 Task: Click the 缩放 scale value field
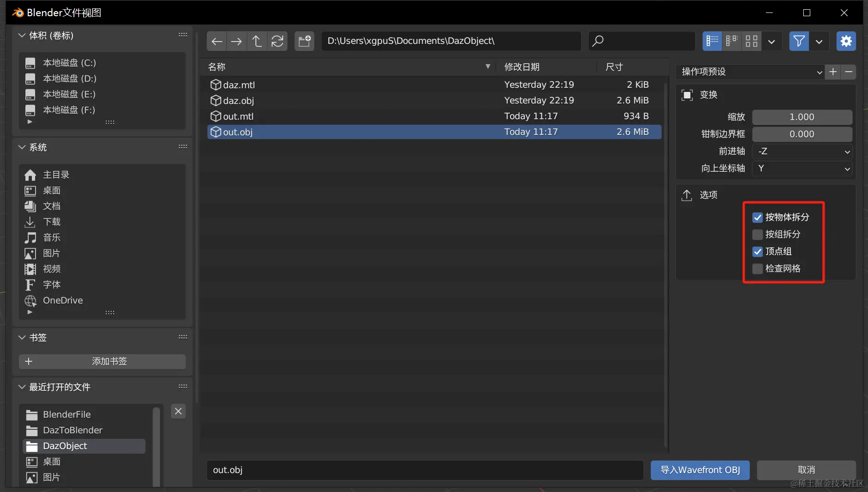coord(802,117)
